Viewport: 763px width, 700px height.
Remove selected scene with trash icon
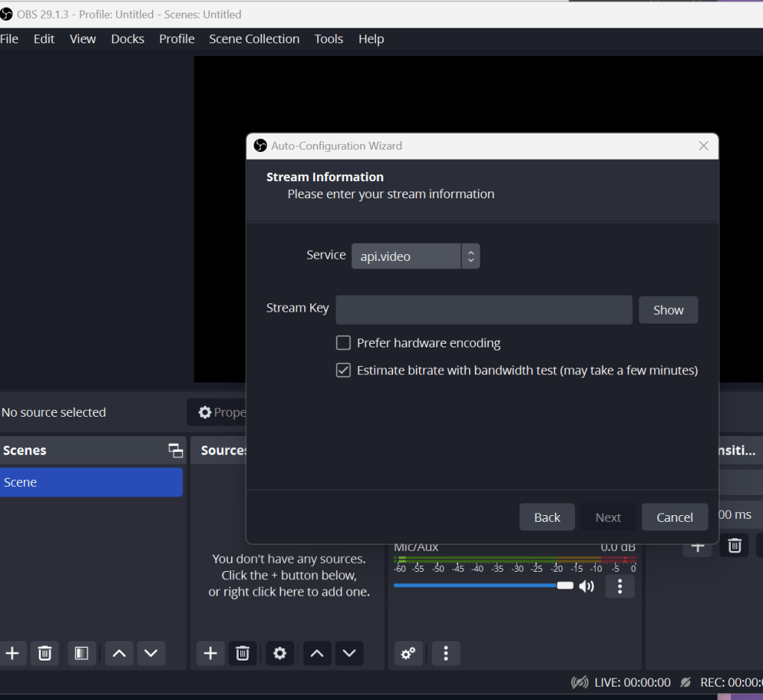[x=45, y=653]
